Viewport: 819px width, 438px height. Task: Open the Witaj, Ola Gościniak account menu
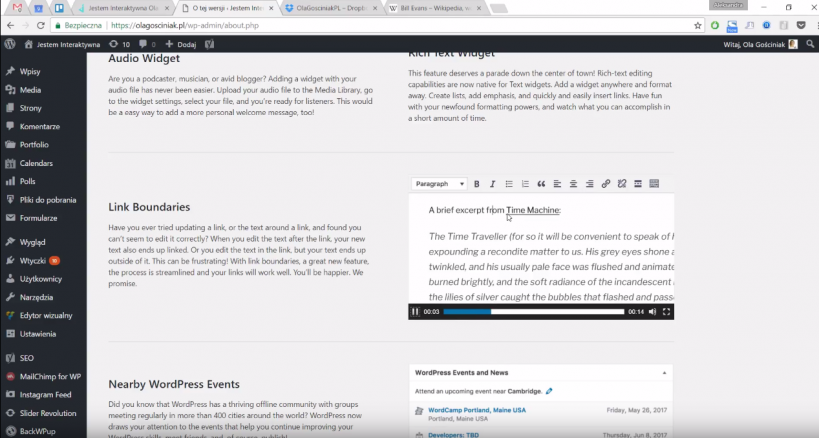tap(760, 44)
